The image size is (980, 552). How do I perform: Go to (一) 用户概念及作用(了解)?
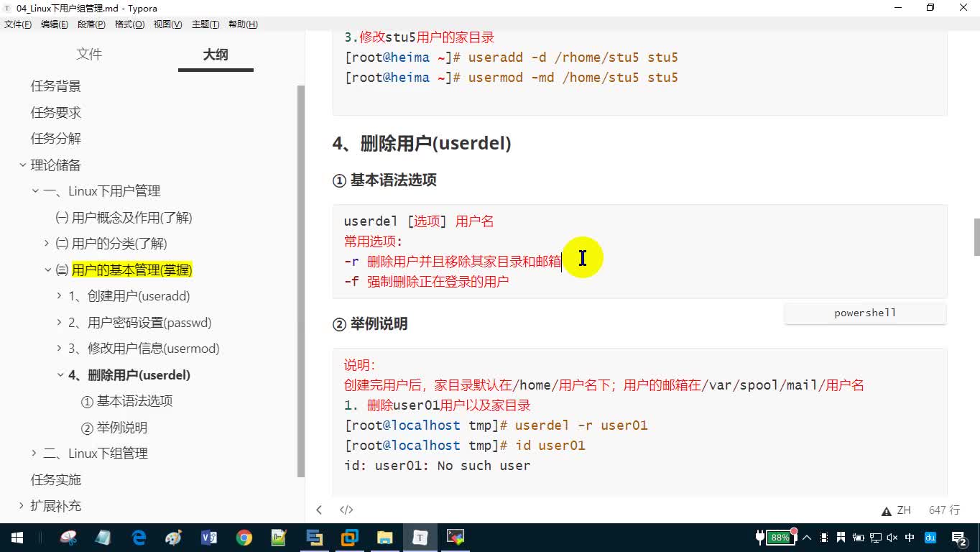point(124,218)
